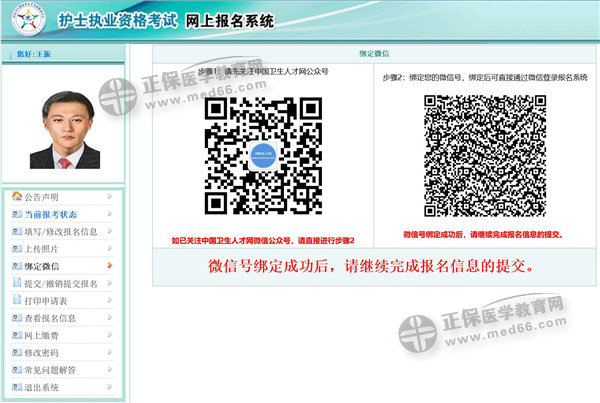The image size is (600, 403).
Task: Click the icon beside 退出系统
Action: (x=16, y=387)
